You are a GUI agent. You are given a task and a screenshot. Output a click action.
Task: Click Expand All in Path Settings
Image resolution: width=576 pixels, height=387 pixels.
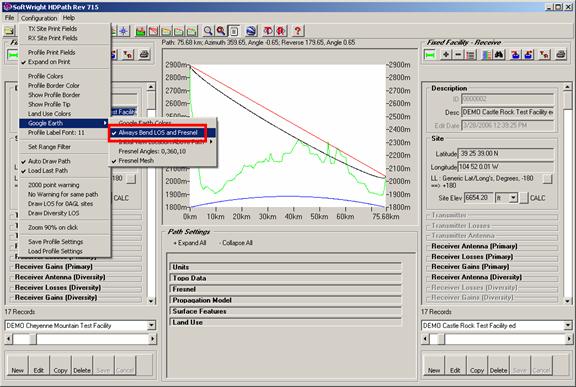coord(190,243)
